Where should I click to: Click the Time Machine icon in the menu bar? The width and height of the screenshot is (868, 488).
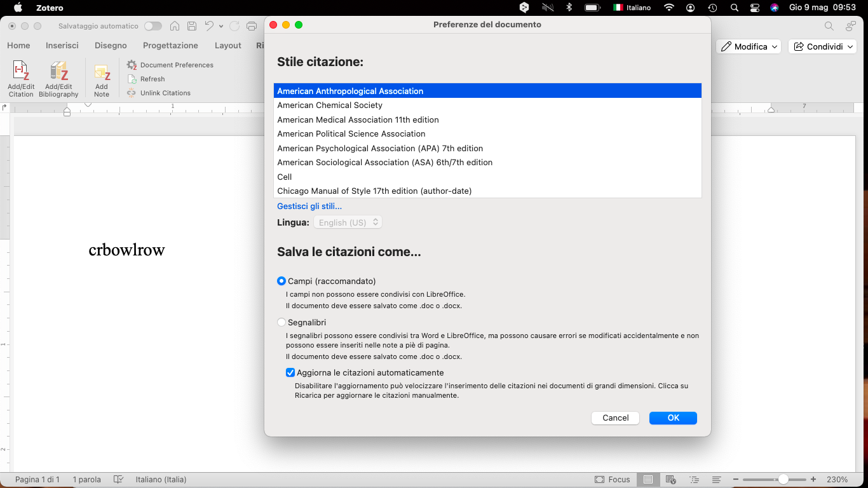(712, 8)
